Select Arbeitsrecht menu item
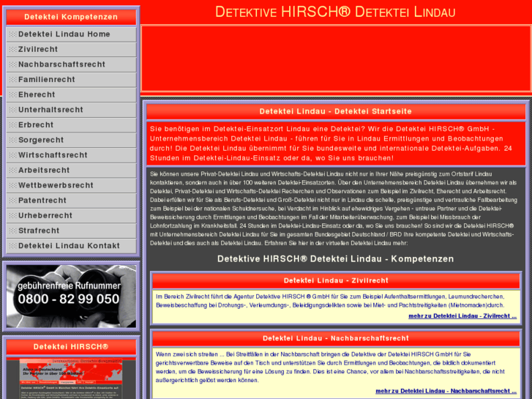The height and width of the screenshot is (399, 532). click(x=71, y=171)
